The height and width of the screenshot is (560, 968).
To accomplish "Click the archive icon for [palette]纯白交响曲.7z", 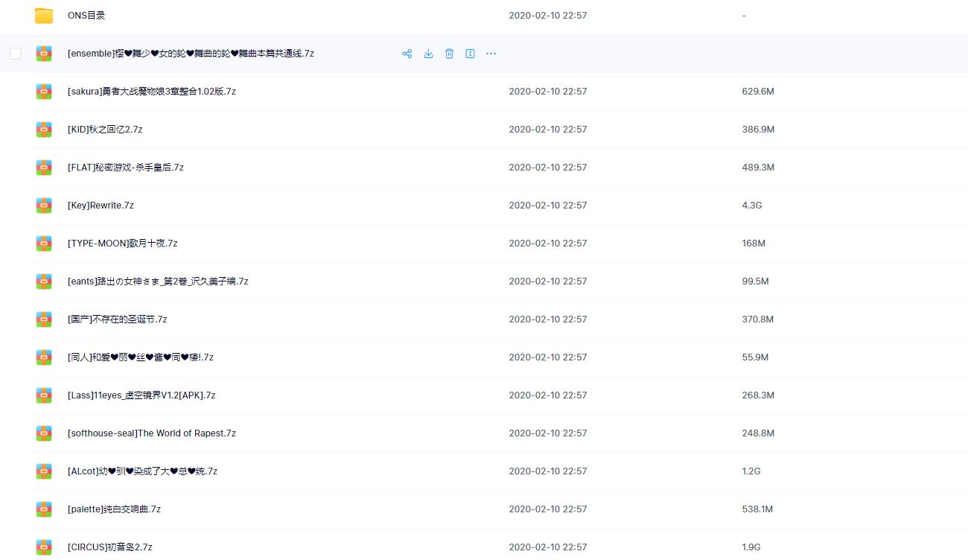I will 44,509.
